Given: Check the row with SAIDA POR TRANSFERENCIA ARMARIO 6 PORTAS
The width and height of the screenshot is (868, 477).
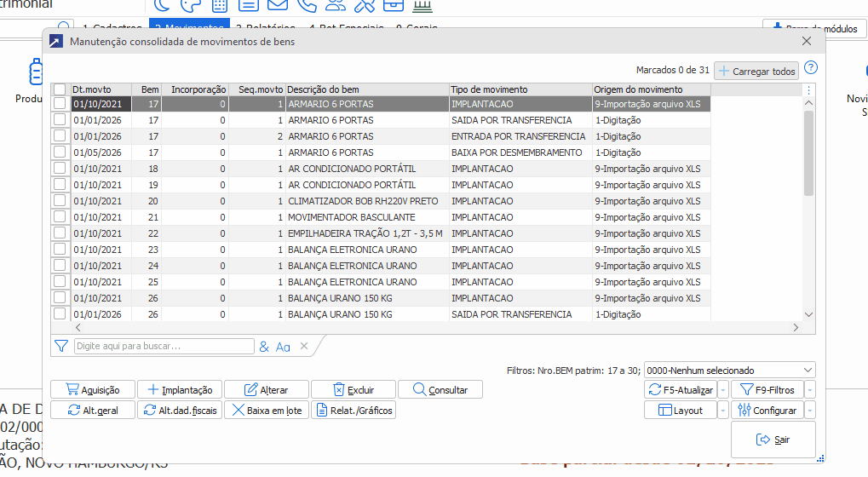Looking at the screenshot, I should pos(60,119).
